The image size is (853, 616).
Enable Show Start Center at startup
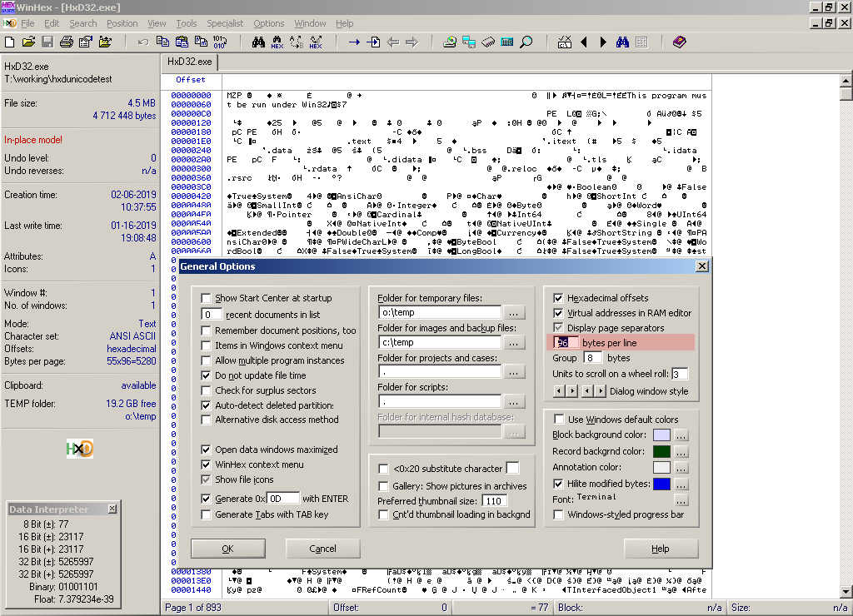206,298
